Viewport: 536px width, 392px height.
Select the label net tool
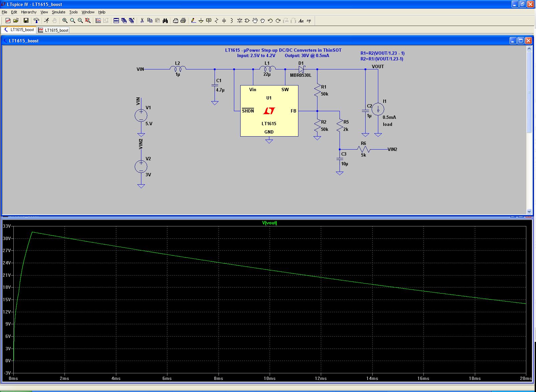[x=209, y=21]
